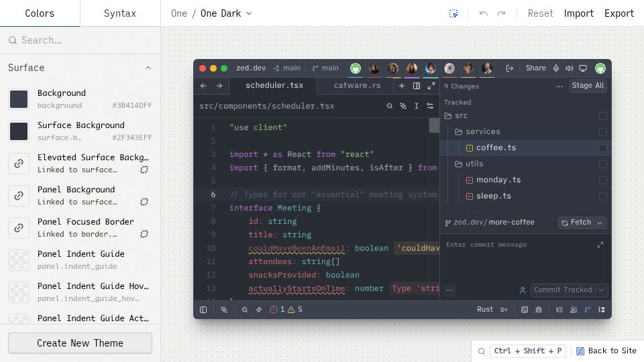Click Stage All in the git panel
This screenshot has height=362, width=644.
tap(588, 85)
